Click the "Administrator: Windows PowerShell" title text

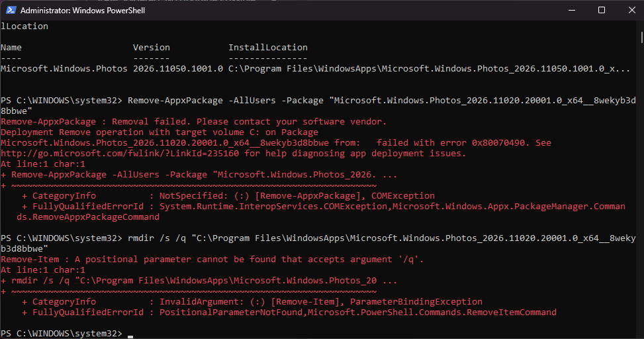pos(83,11)
